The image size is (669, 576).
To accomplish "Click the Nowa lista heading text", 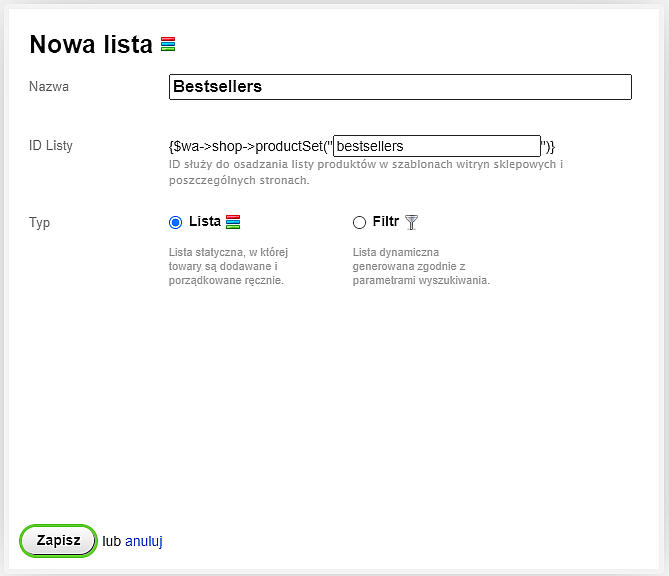I will coord(91,44).
